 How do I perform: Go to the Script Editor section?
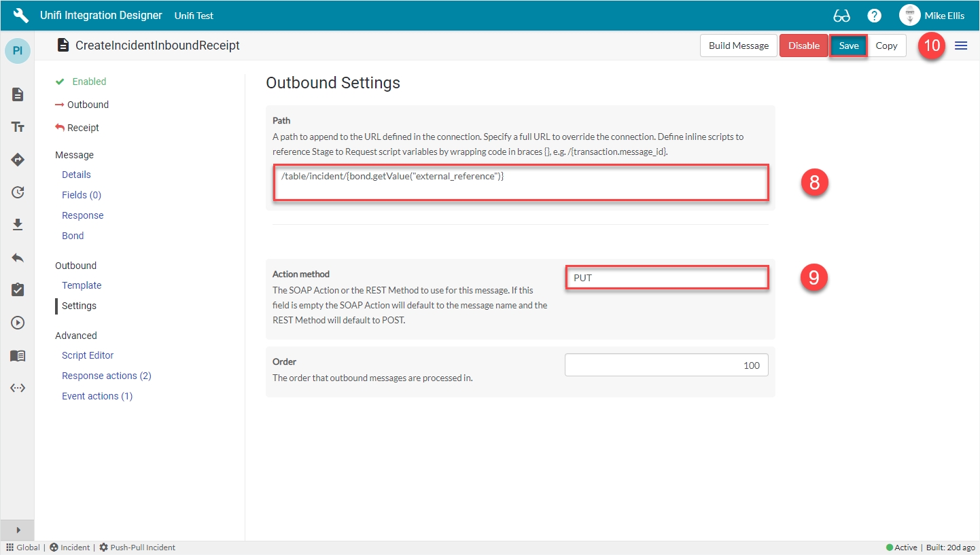88,355
